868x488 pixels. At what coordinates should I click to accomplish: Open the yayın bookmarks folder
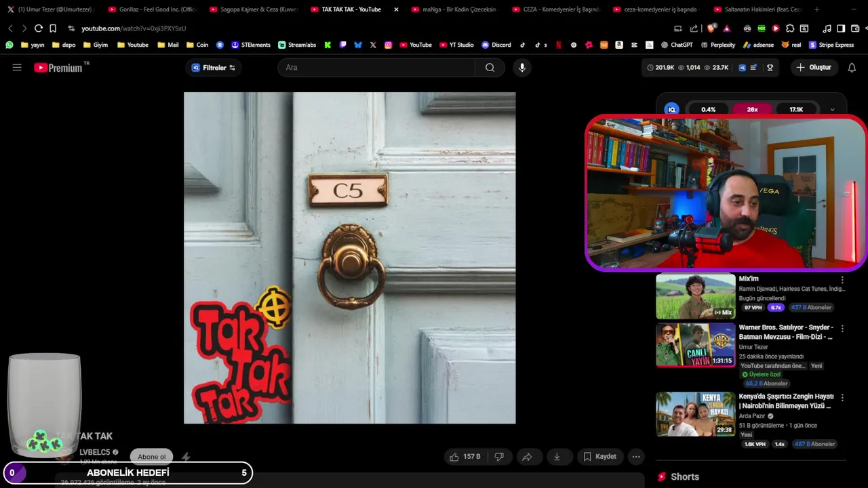coord(33,45)
